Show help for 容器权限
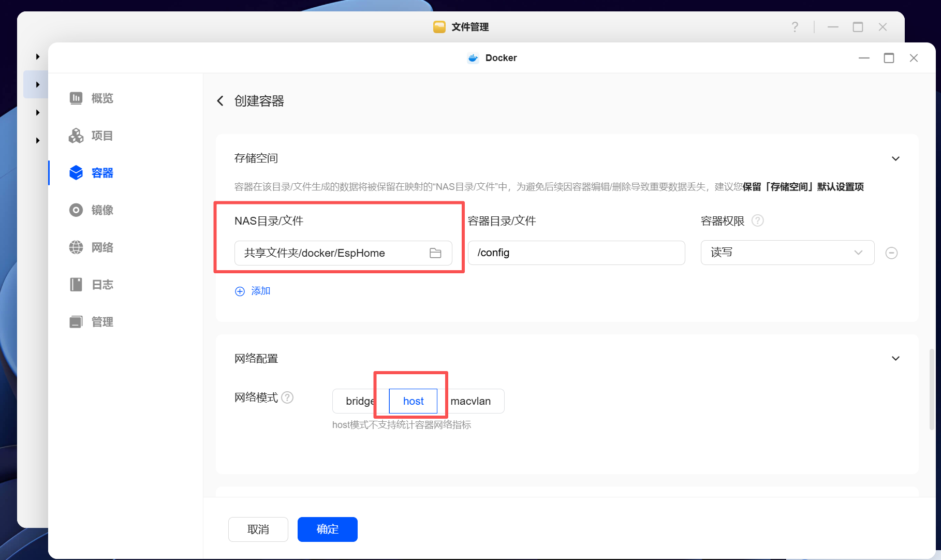Screen dimensions: 941x560 757,221
